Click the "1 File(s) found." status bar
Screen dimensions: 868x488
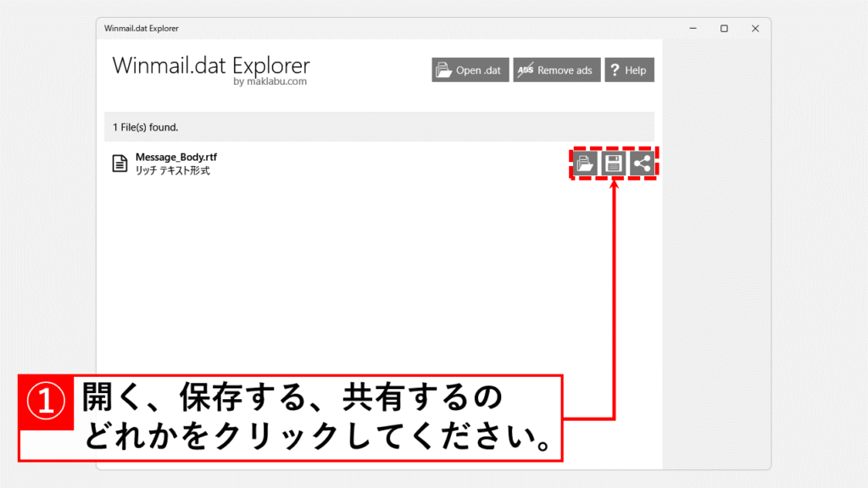tap(379, 127)
